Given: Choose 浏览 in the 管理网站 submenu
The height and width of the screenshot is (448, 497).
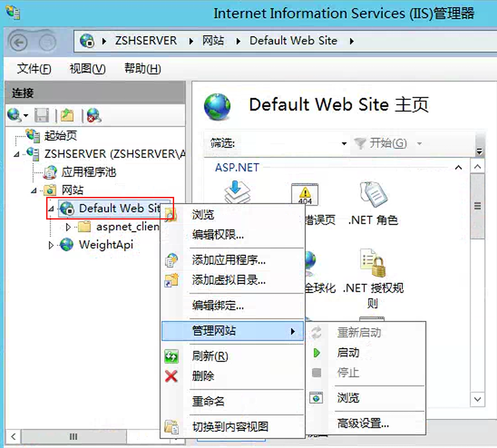Looking at the screenshot, I should click(366, 398).
